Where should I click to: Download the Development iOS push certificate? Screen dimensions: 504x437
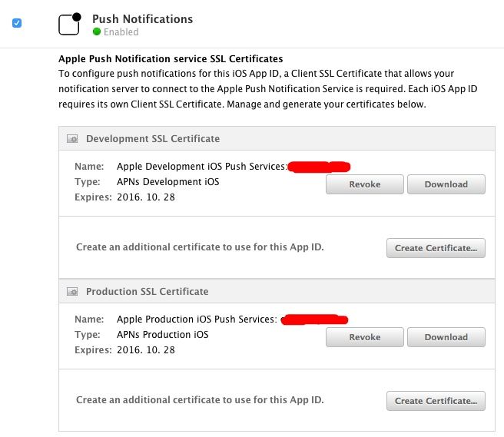[446, 184]
